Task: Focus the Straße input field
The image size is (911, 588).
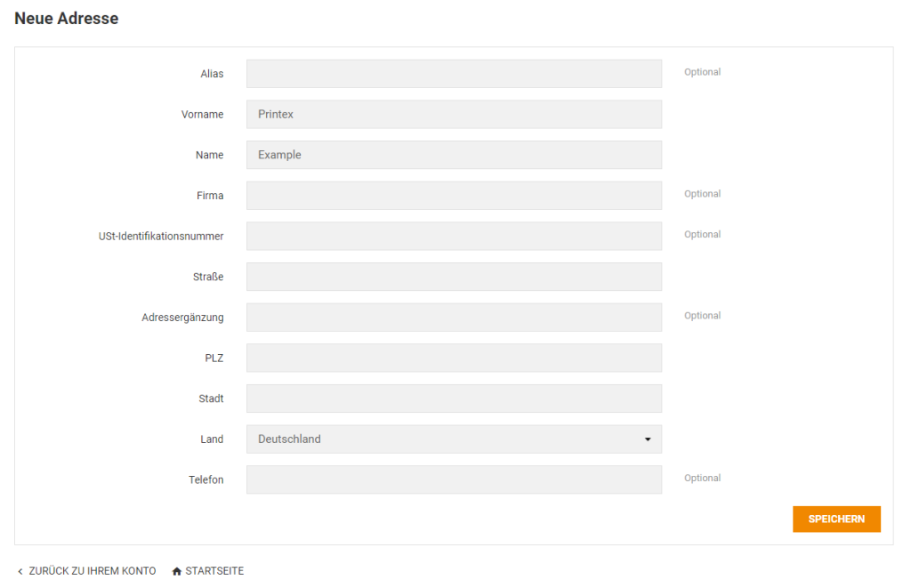Action: [454, 277]
